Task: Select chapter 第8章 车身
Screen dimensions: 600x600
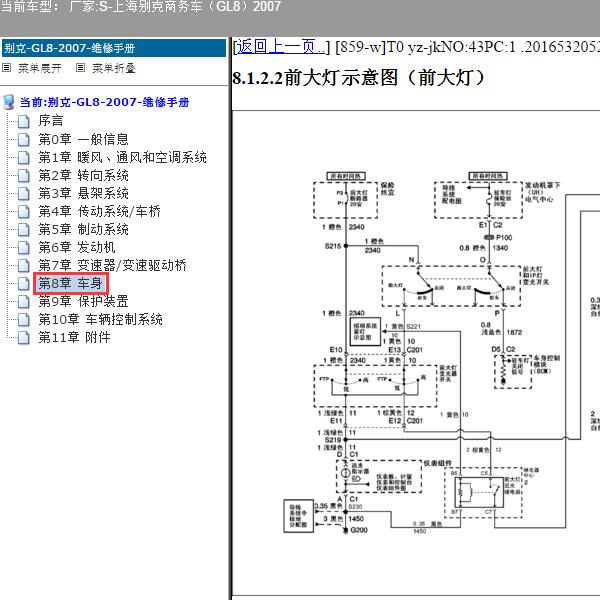Action: coord(71,284)
